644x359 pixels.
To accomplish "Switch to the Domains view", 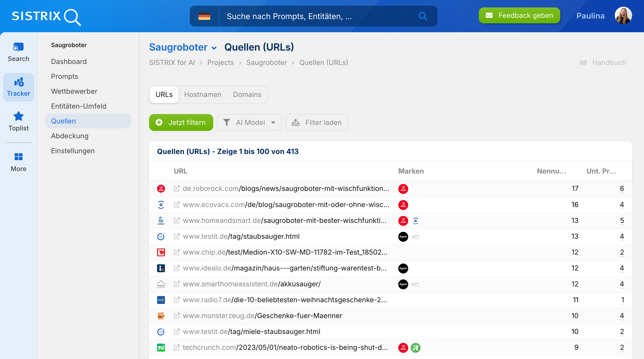I will [247, 94].
